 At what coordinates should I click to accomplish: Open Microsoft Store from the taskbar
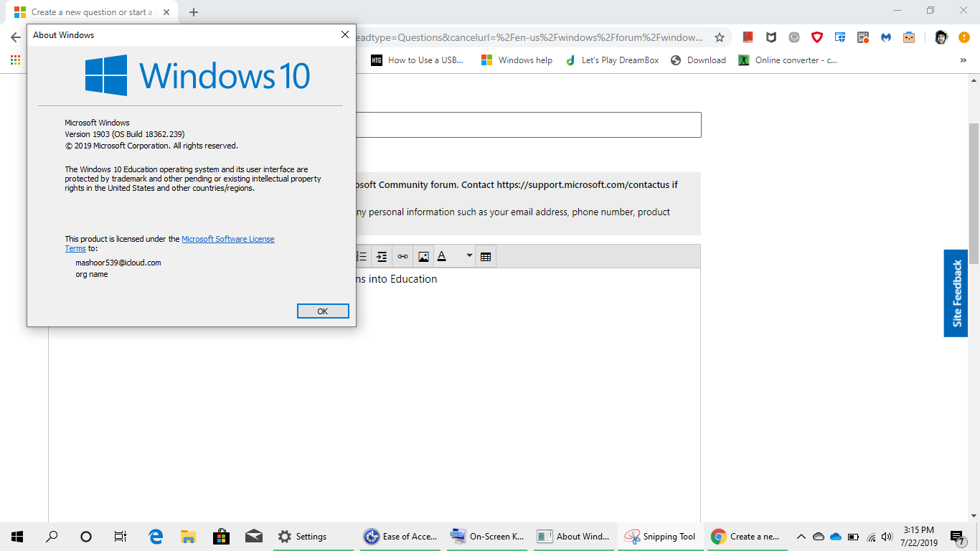[x=221, y=537]
